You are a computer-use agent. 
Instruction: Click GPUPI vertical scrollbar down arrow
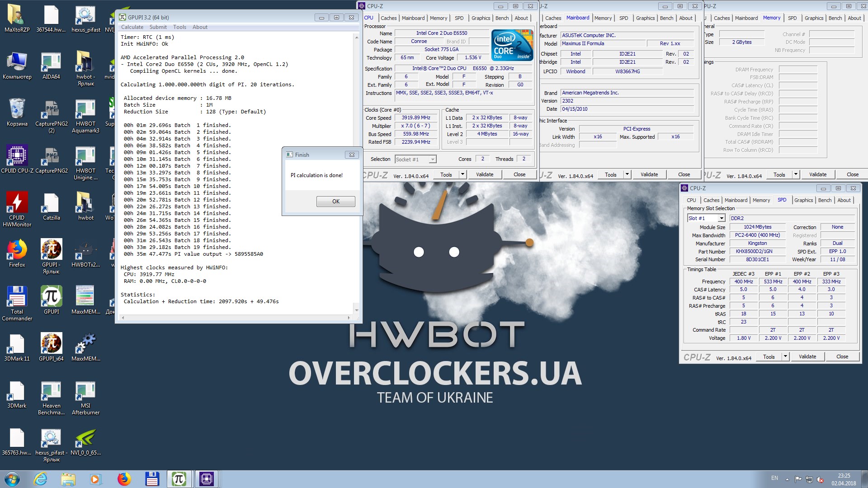357,310
